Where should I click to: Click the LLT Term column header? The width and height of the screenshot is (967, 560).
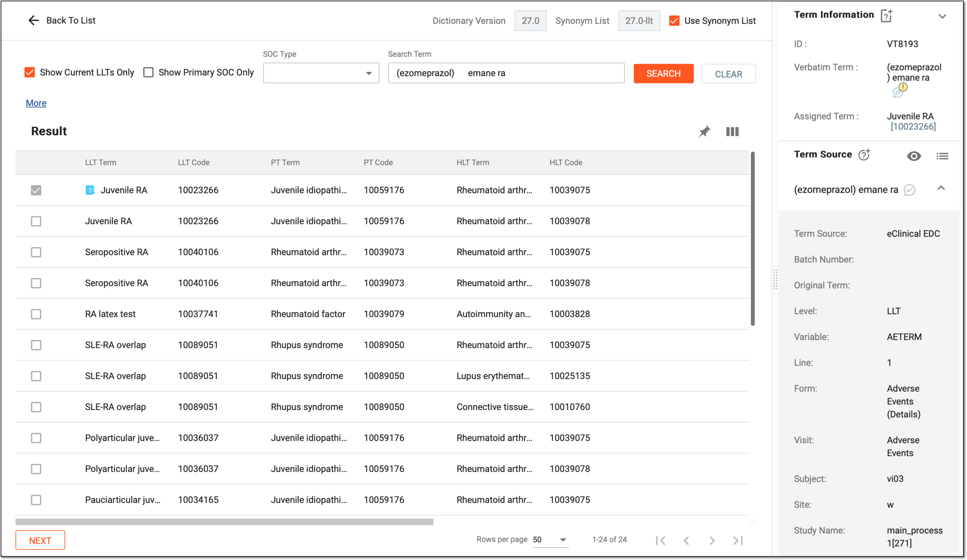[x=101, y=162]
